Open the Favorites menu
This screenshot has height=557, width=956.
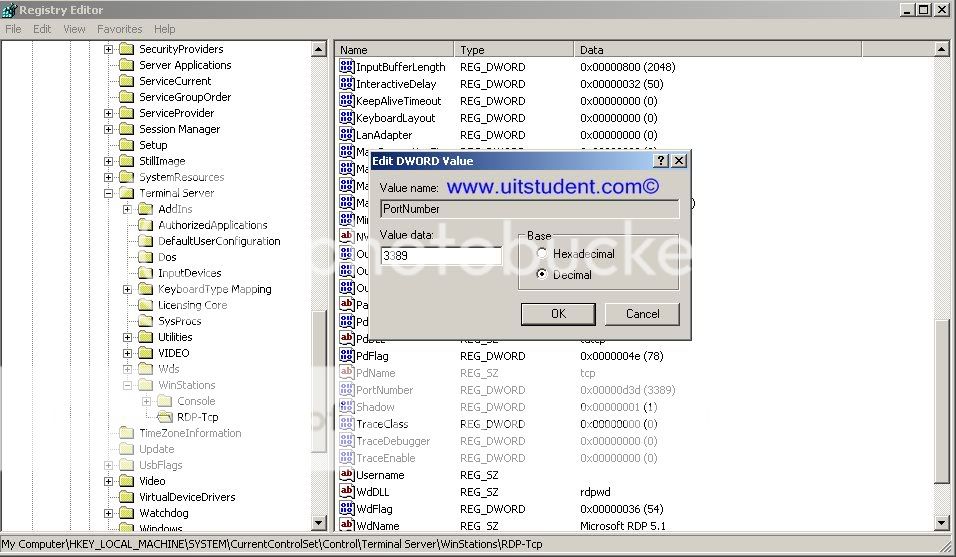tap(119, 29)
